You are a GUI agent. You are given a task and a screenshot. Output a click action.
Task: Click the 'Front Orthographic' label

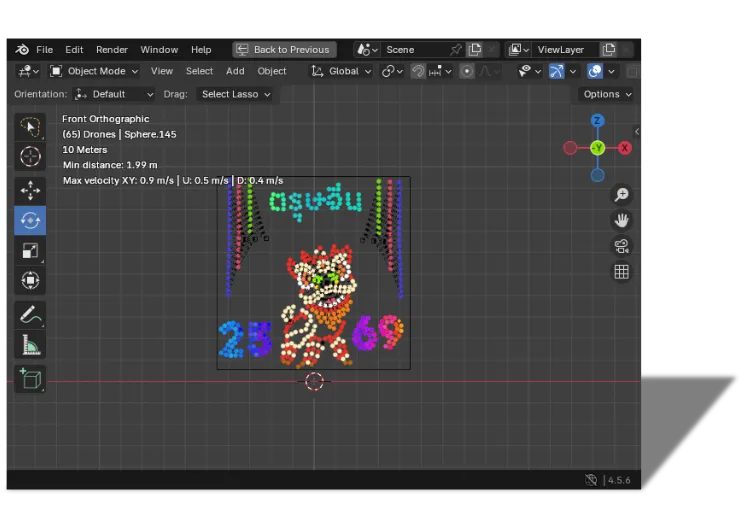[106, 119]
